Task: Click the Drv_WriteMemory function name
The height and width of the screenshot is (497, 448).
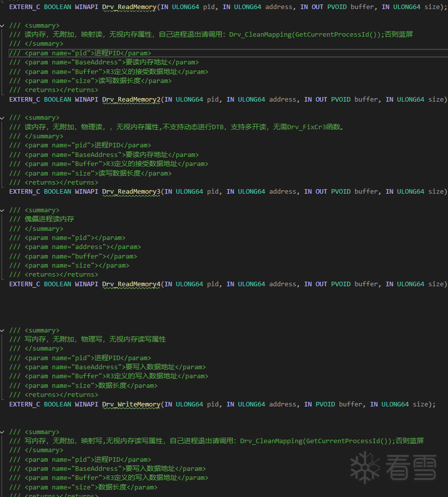Action: point(131,404)
